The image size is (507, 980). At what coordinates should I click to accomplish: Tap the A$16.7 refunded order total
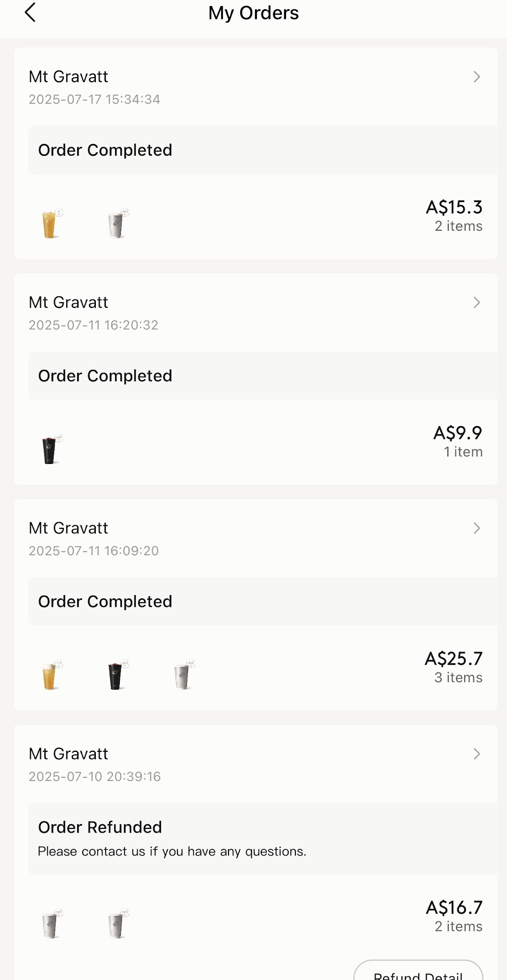coord(454,908)
